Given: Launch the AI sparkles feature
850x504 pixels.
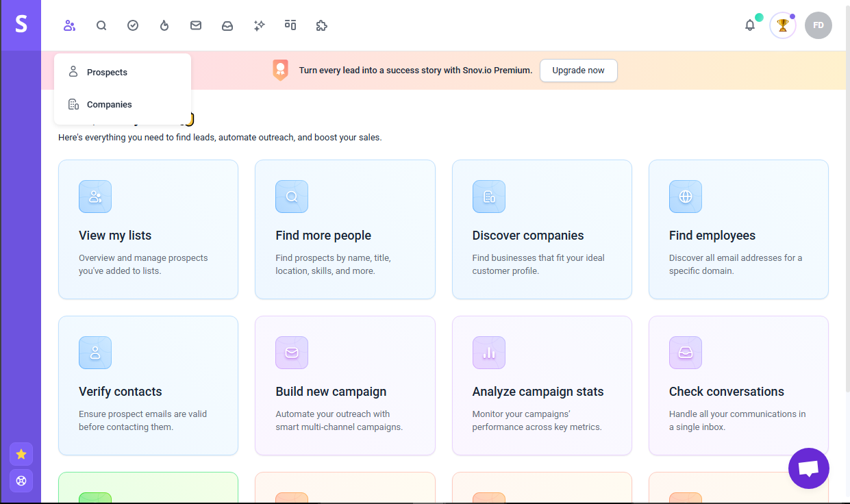Looking at the screenshot, I should pyautogui.click(x=259, y=25).
